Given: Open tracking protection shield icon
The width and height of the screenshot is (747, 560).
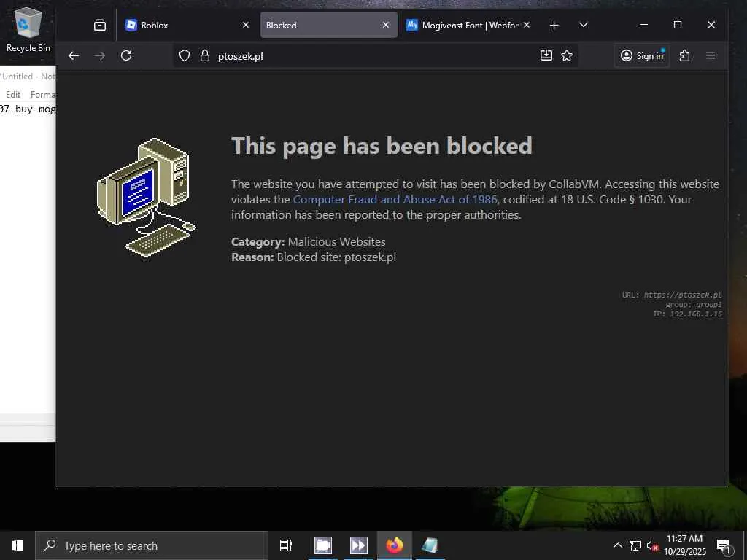Looking at the screenshot, I should [185, 55].
